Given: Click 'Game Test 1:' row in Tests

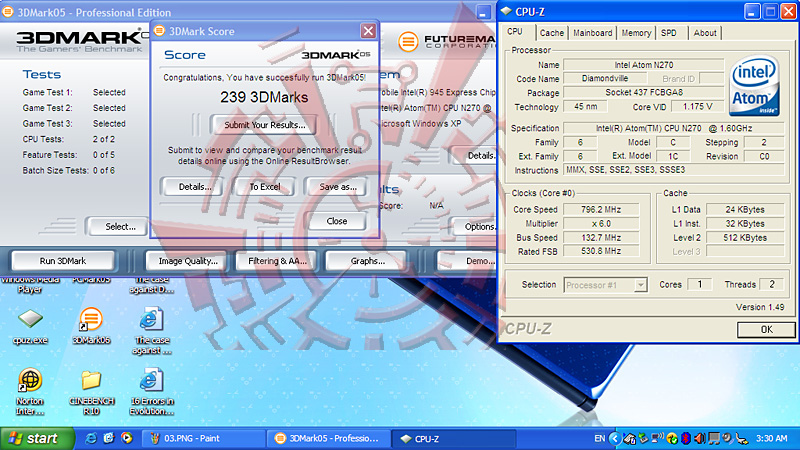Looking at the screenshot, I should coord(74,92).
